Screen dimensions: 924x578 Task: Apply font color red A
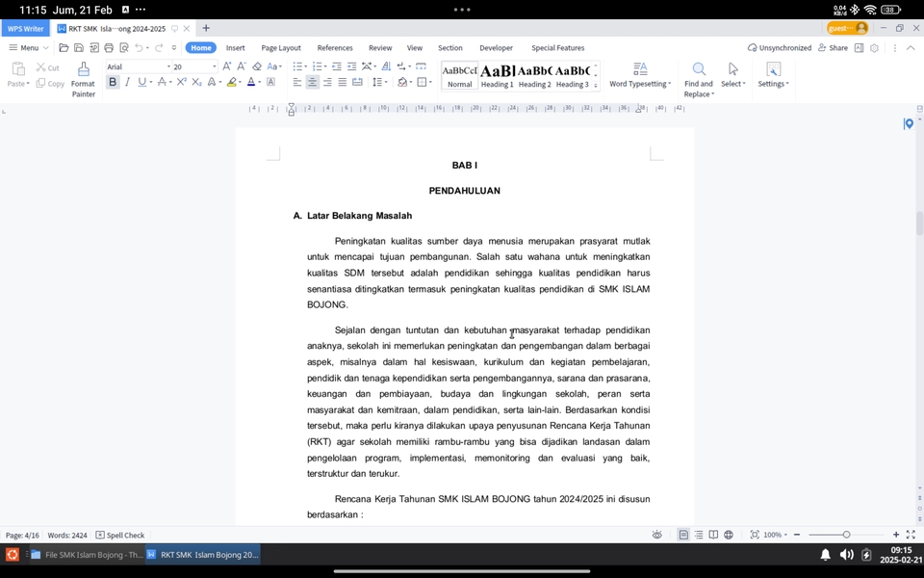coord(251,82)
